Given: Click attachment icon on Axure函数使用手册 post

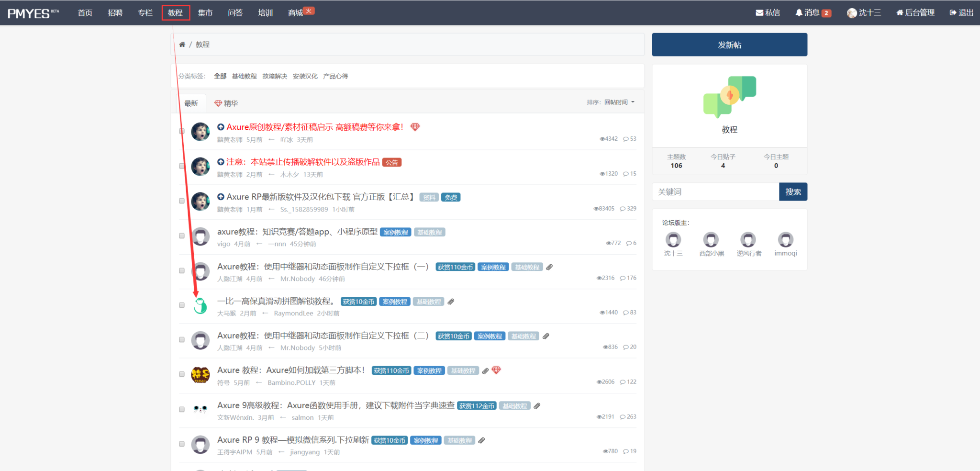Looking at the screenshot, I should [537, 406].
